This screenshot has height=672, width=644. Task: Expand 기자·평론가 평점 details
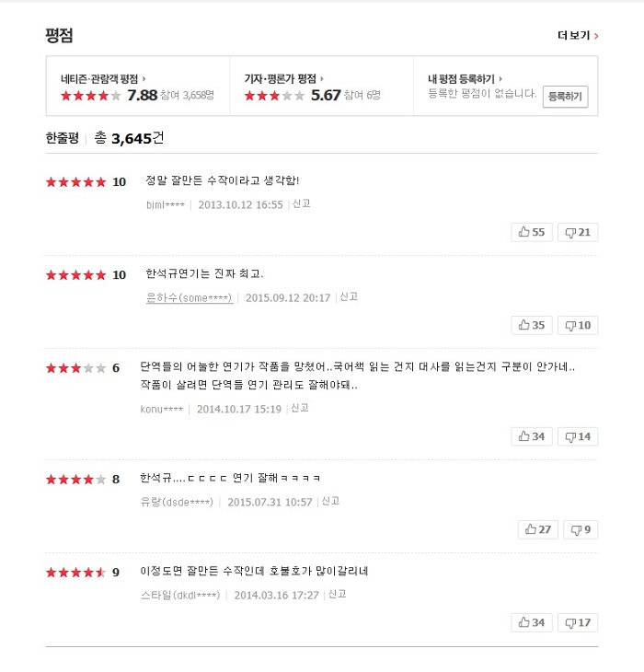tap(284, 79)
